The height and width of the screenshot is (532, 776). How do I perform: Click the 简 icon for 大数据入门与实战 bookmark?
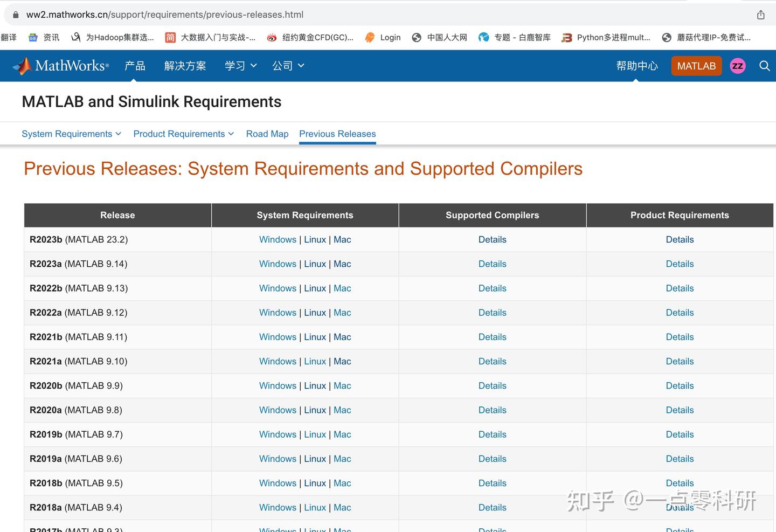point(170,37)
